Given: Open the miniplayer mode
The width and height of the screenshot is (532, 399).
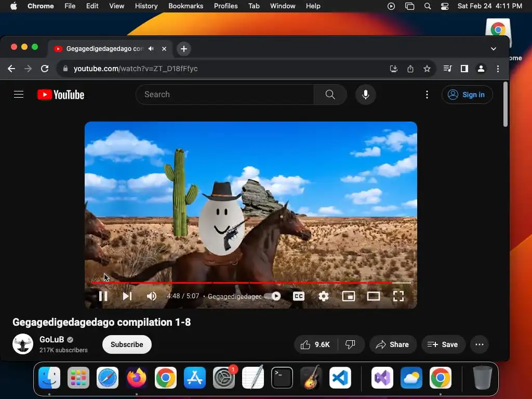Looking at the screenshot, I should tap(349, 296).
